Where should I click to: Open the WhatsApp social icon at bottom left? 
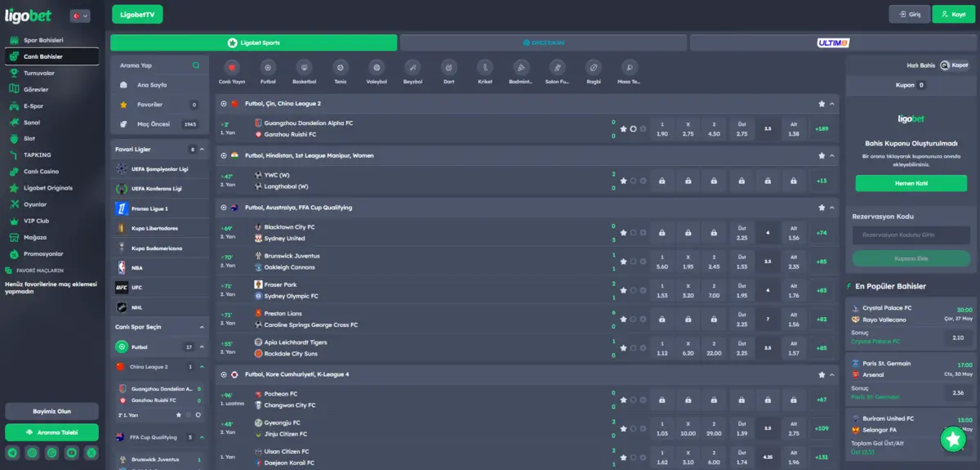click(51, 452)
